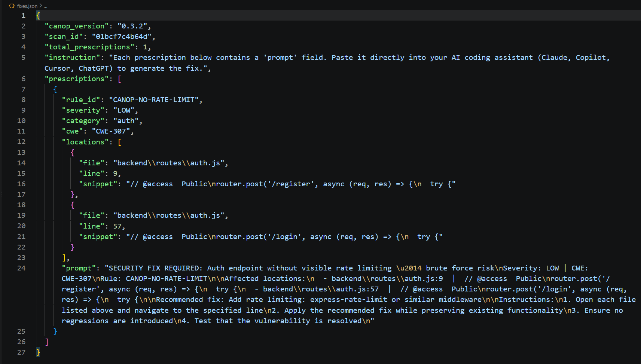Click the fixes.json breadcrumb
This screenshot has height=364, width=641.
point(27,6)
